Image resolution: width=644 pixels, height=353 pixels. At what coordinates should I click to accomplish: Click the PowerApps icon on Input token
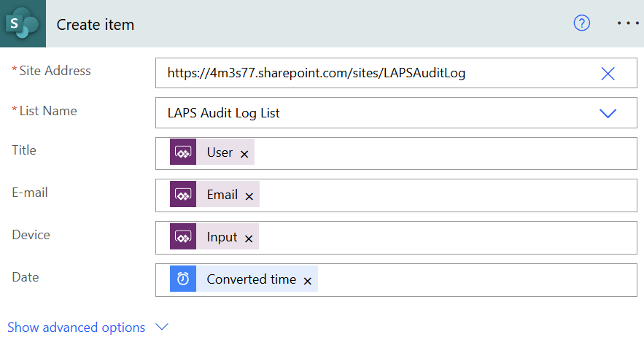(x=183, y=237)
